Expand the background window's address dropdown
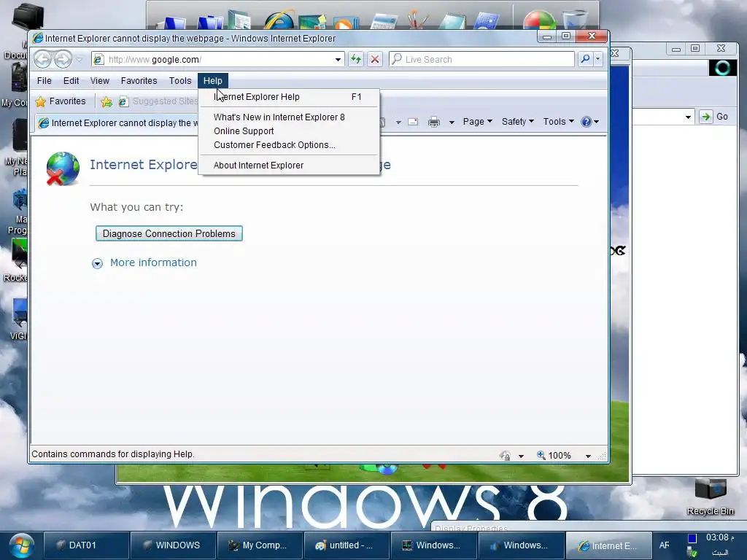The height and width of the screenshot is (560, 747). [x=688, y=117]
